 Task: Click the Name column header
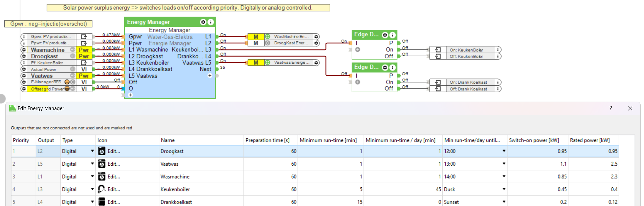click(x=168, y=140)
